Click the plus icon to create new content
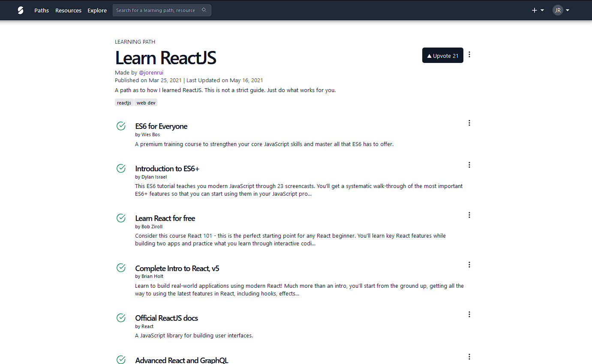This screenshot has width=592, height=364. click(x=534, y=10)
